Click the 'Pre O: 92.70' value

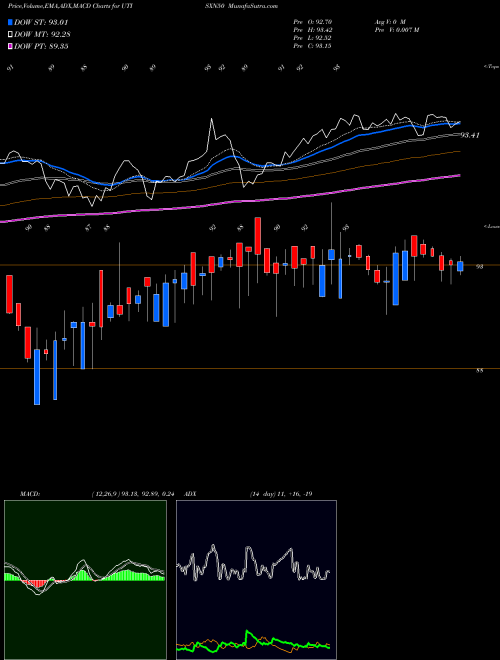pos(312,22)
